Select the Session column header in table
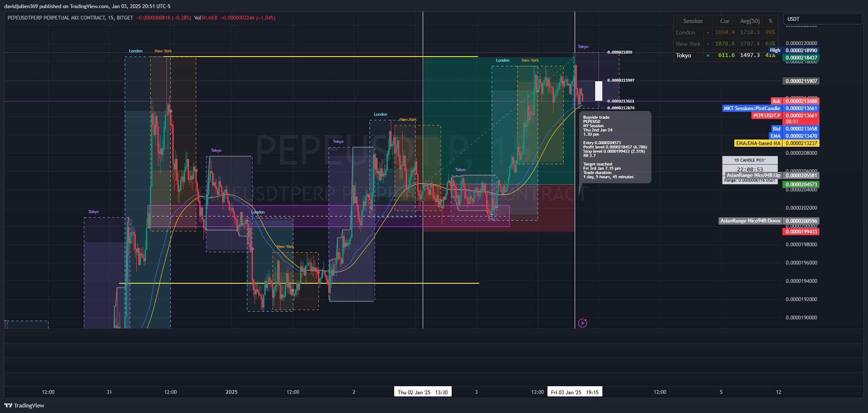Image resolution: width=868 pixels, height=413 pixels. point(693,21)
